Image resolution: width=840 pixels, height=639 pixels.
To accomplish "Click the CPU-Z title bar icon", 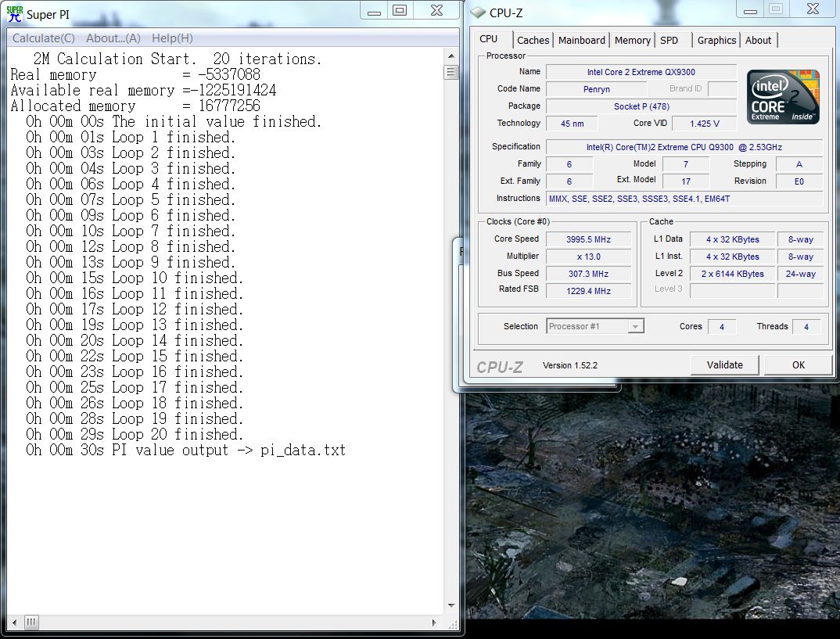I will pos(478,13).
